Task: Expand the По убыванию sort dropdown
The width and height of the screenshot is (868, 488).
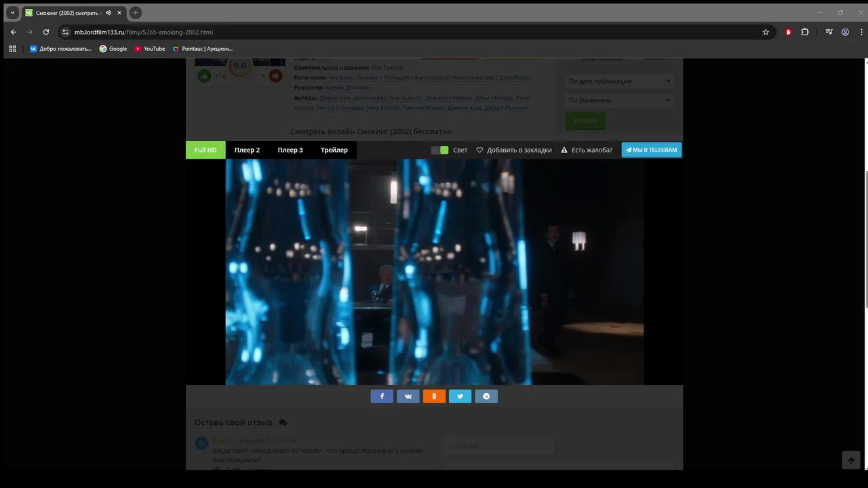Action: tap(619, 100)
